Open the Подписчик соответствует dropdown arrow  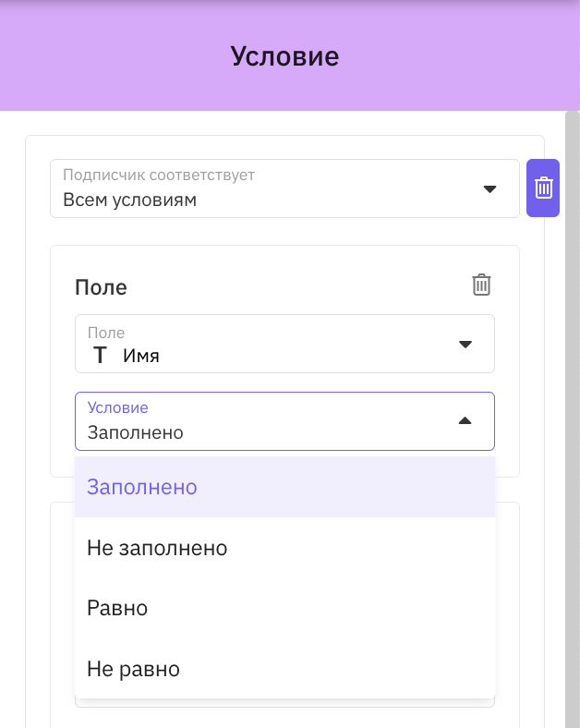[x=490, y=189]
